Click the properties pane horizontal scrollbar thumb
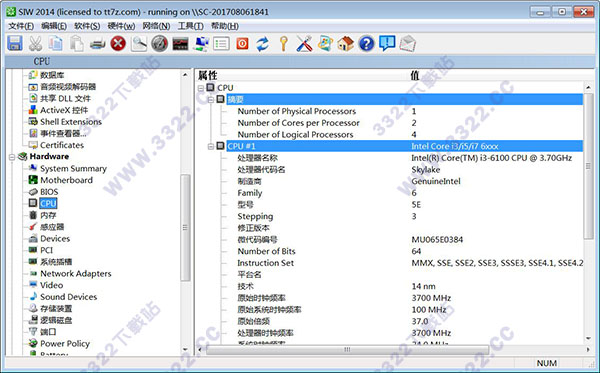Image resolution: width=600 pixels, height=373 pixels. click(347, 349)
